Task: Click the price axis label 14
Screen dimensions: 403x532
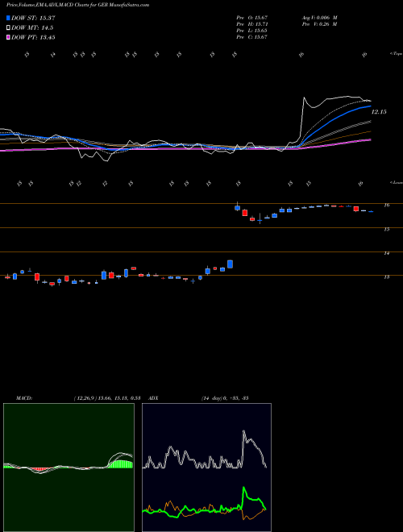Action: (x=386, y=253)
